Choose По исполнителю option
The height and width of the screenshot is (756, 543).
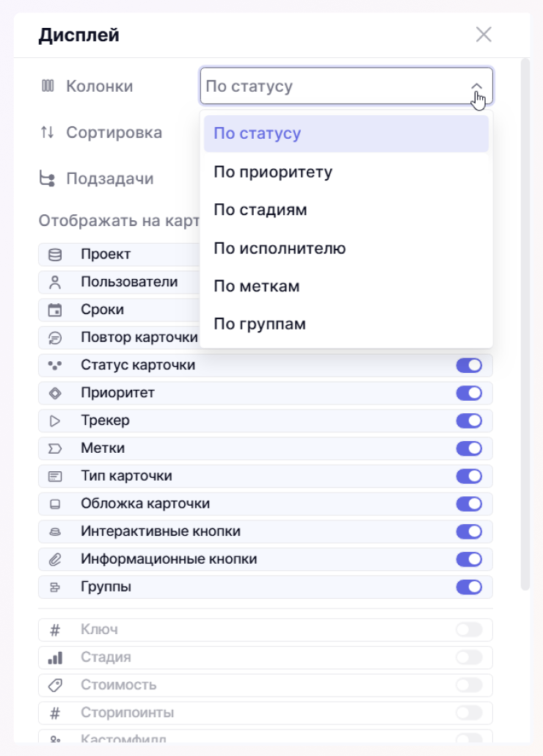pos(280,248)
